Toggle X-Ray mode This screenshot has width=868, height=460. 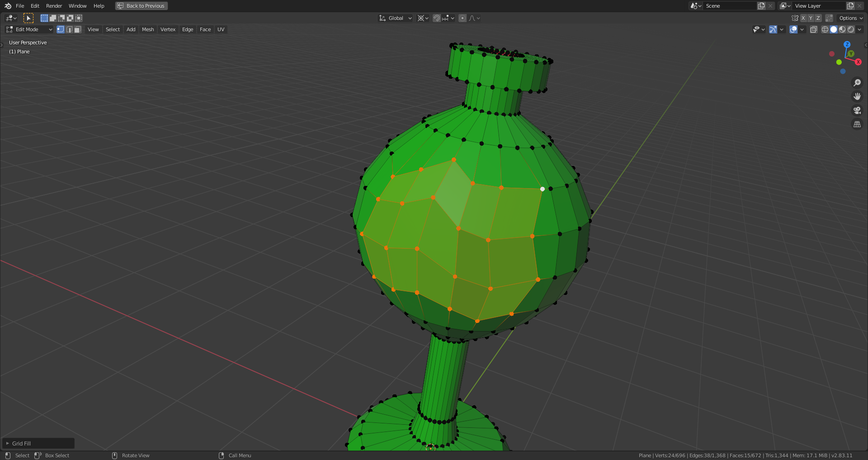tap(813, 29)
